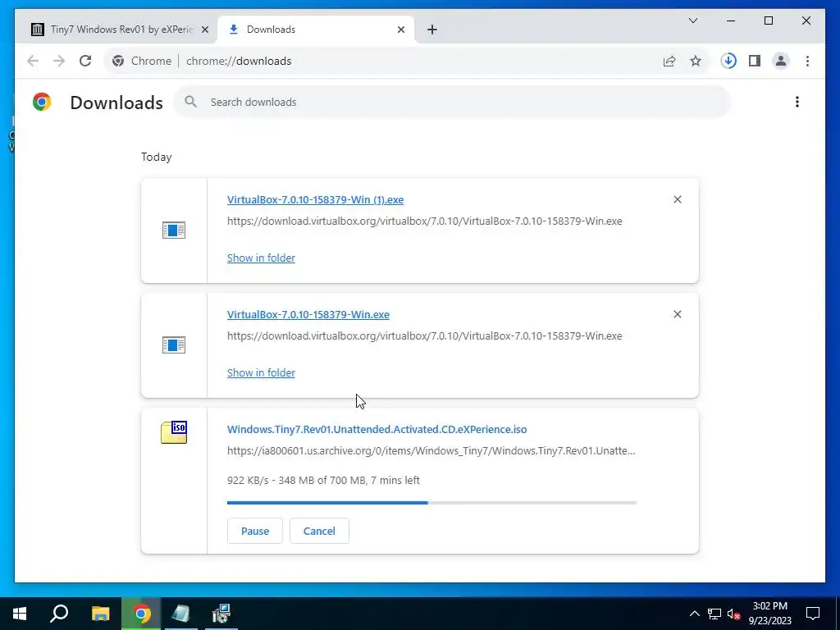Click the Chrome taskbar icon
Viewport: 840px width, 630px height.
141,614
